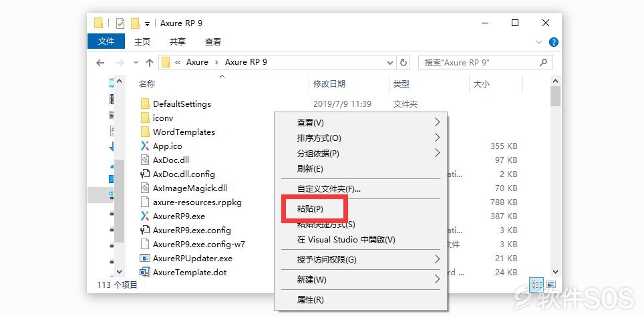644x316 pixels.
Task: Go up one folder level
Action: [150, 63]
